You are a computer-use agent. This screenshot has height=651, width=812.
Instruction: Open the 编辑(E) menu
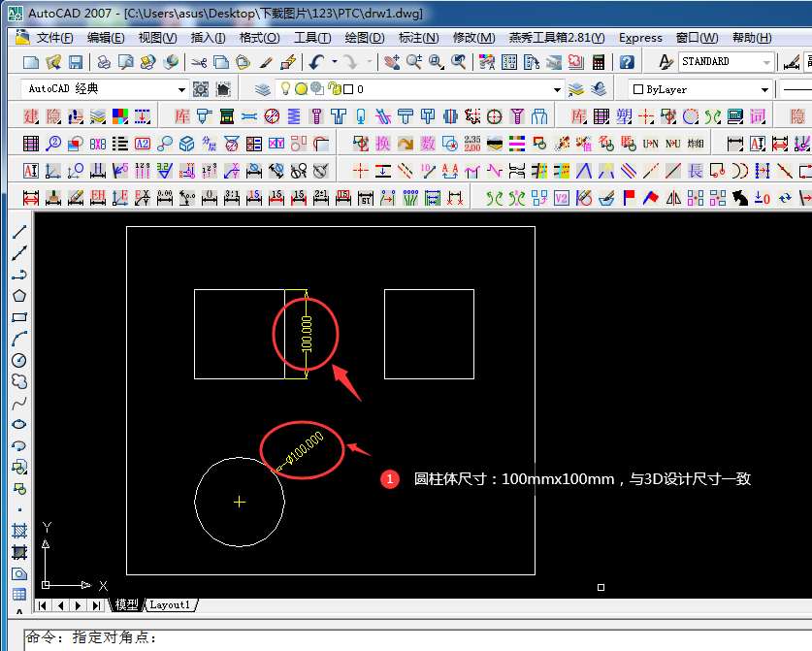point(106,38)
